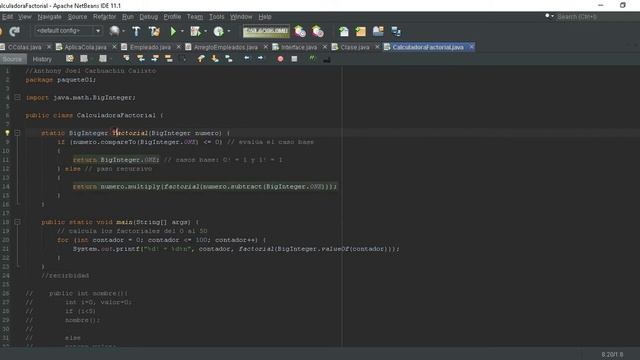Switch to Interface.java tab

[x=298, y=47]
